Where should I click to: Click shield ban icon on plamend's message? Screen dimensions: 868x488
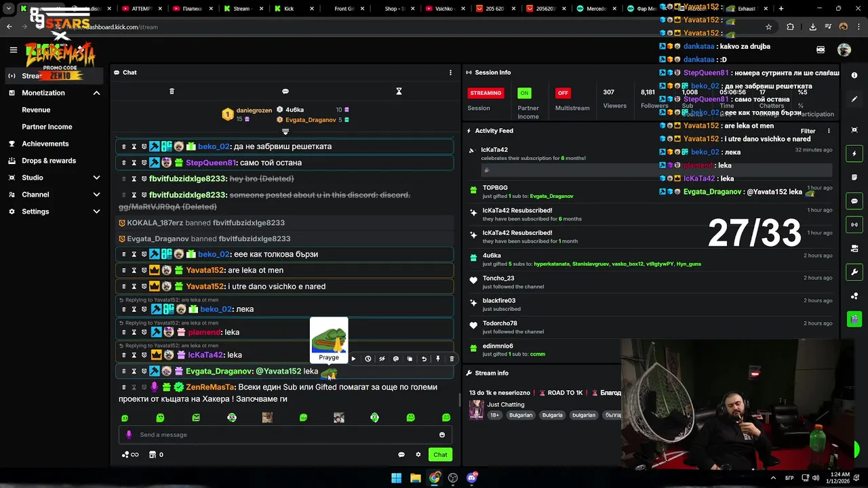144,332
